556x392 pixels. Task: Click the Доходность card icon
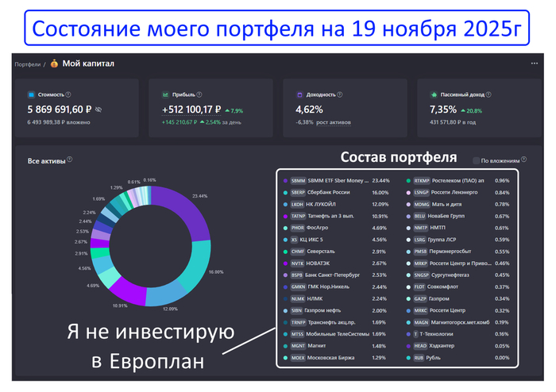click(299, 94)
